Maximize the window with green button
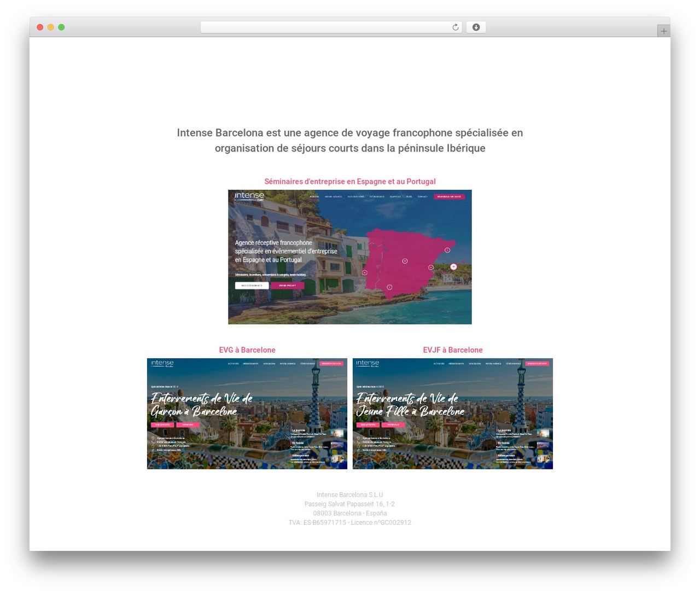Viewport: 700px width, 593px height. [x=61, y=27]
